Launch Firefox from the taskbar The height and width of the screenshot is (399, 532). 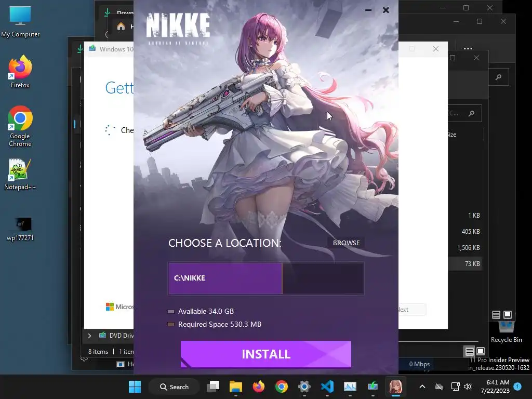tap(259, 387)
